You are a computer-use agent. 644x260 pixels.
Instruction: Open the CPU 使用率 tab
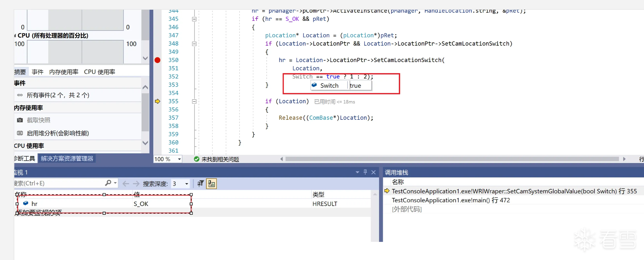pyautogui.click(x=100, y=72)
